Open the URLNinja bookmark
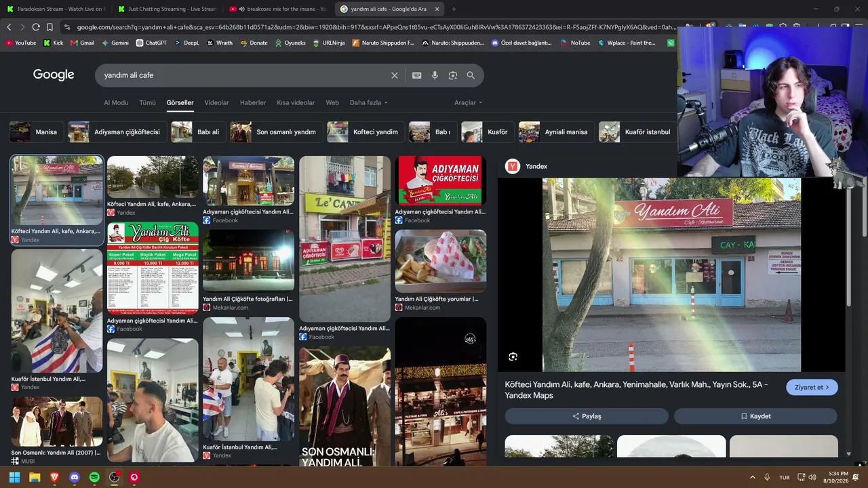The image size is (868, 488). 329,43
